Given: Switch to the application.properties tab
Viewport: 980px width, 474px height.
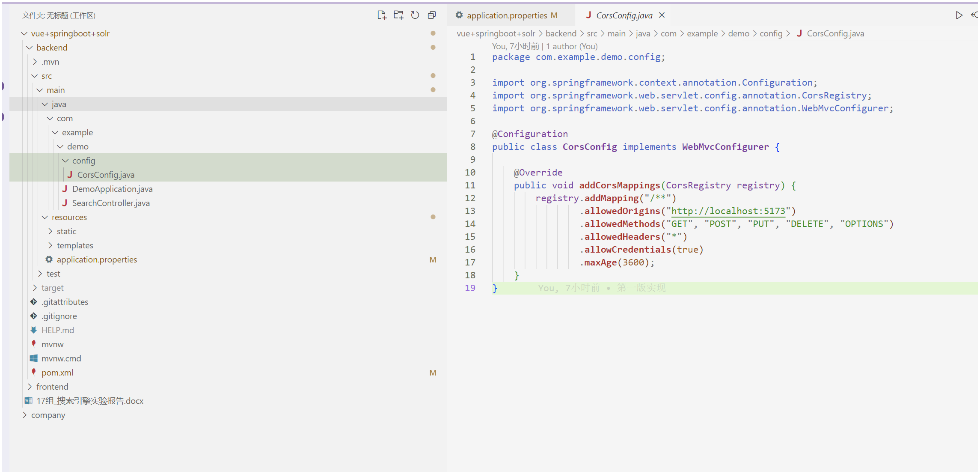Looking at the screenshot, I should tap(507, 15).
